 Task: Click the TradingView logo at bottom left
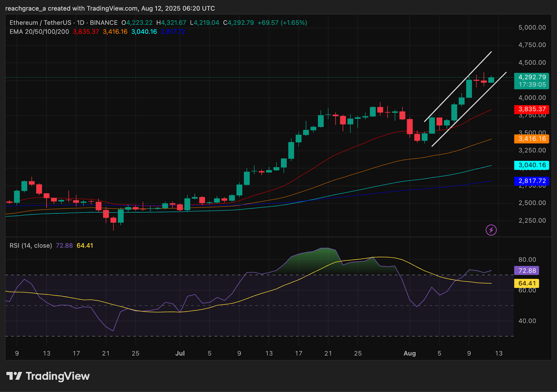tap(48, 376)
